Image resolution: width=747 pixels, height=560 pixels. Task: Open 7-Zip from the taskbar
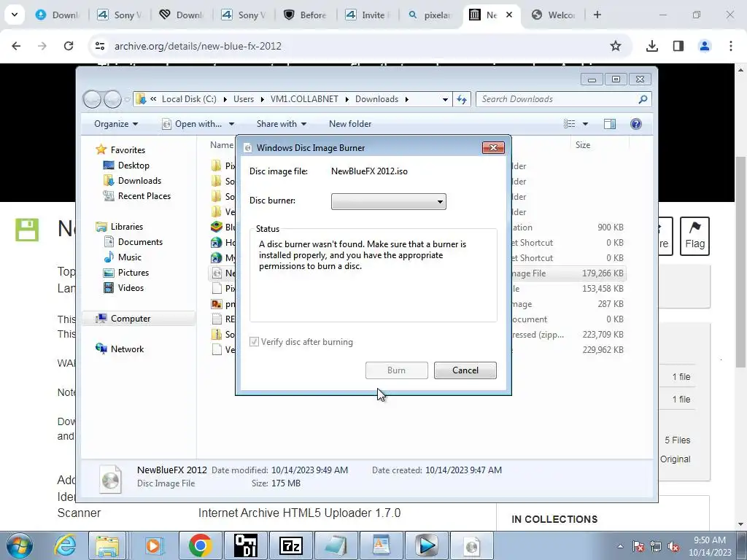pos(291,545)
